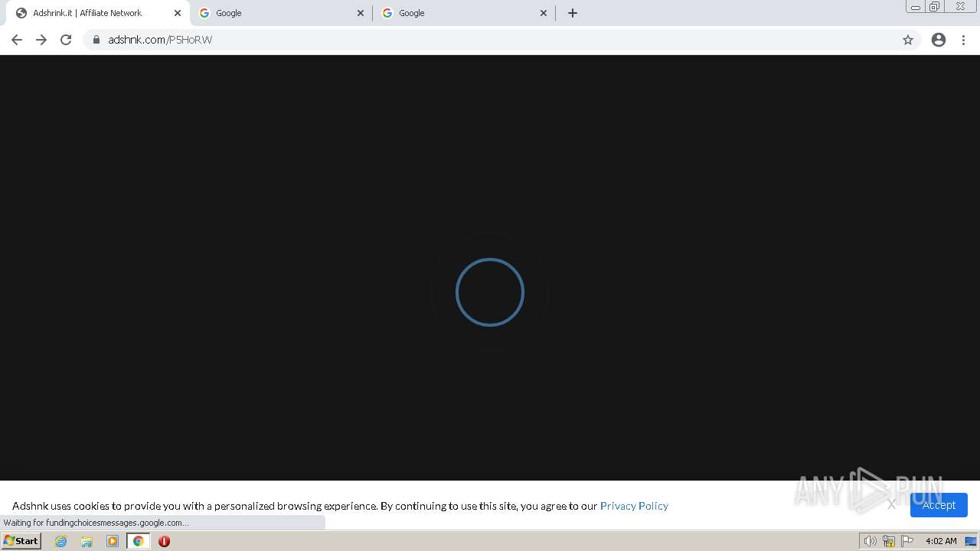Screen dimensions: 980x551
Task: Open Action Center flag icon
Action: tap(907, 541)
